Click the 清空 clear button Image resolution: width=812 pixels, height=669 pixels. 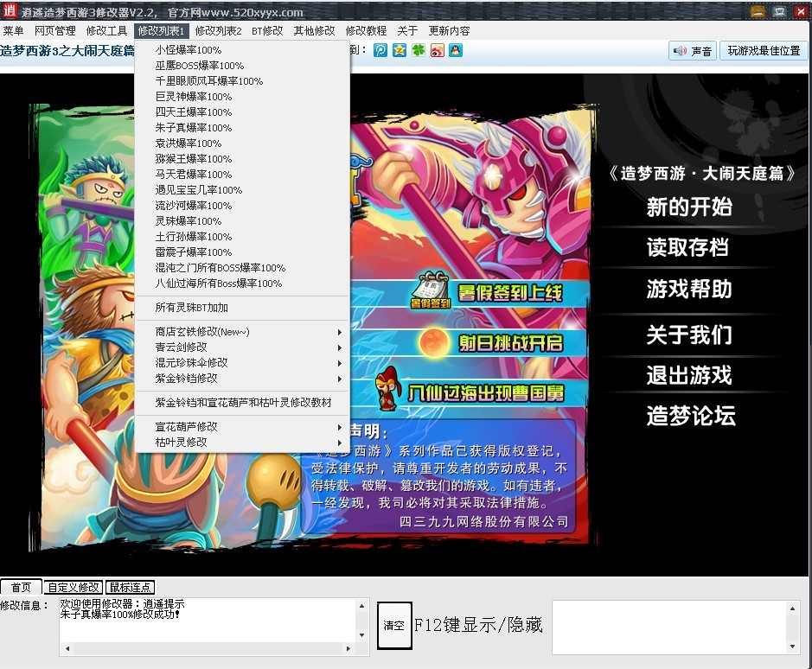[x=394, y=625]
